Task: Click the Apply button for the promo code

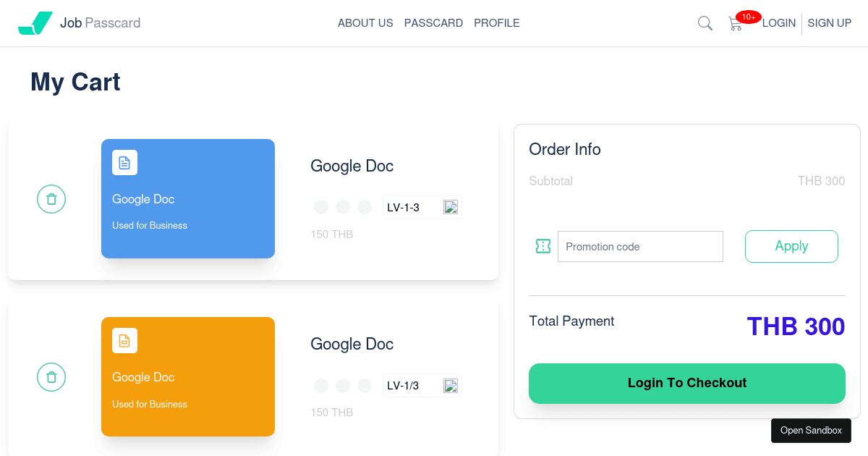Action: point(791,246)
